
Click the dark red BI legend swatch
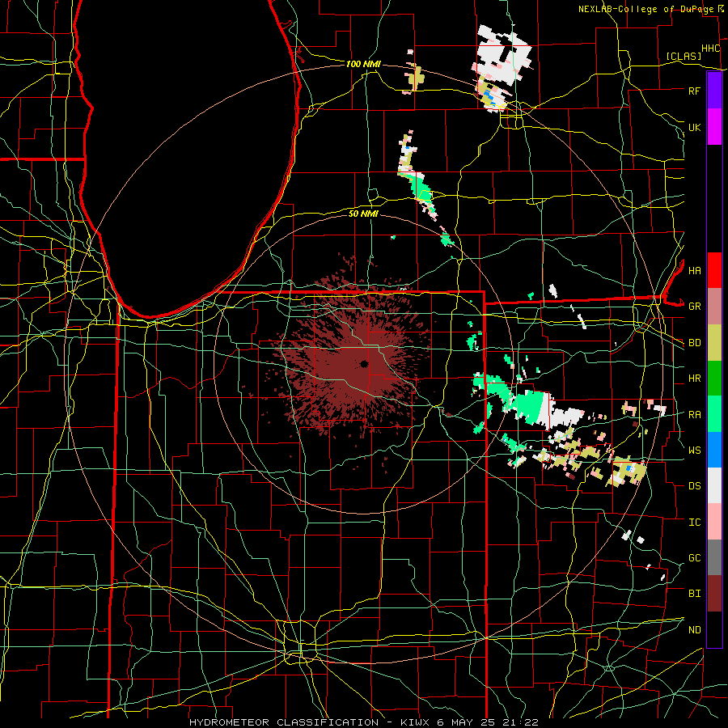(x=714, y=594)
